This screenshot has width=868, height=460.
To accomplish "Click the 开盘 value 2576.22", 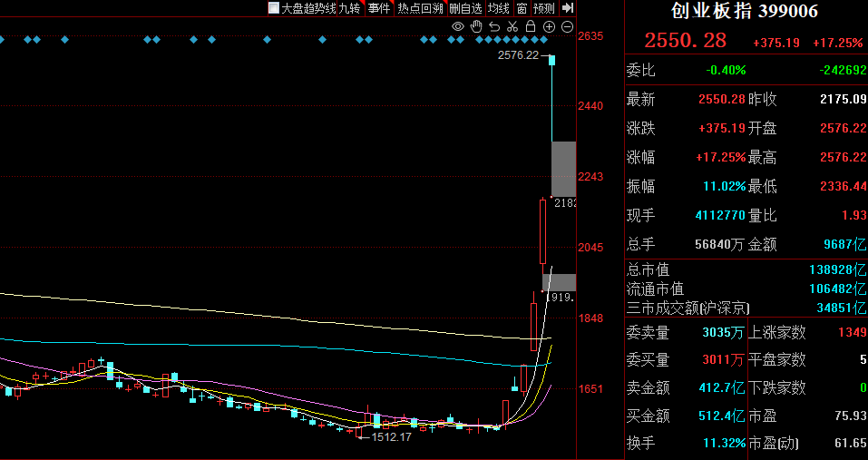I will 843,129.
